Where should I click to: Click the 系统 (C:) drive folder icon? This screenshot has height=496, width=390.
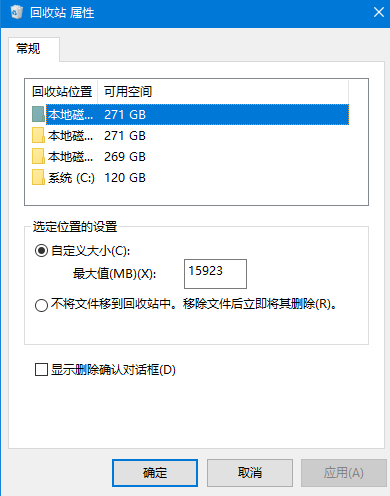point(38,177)
